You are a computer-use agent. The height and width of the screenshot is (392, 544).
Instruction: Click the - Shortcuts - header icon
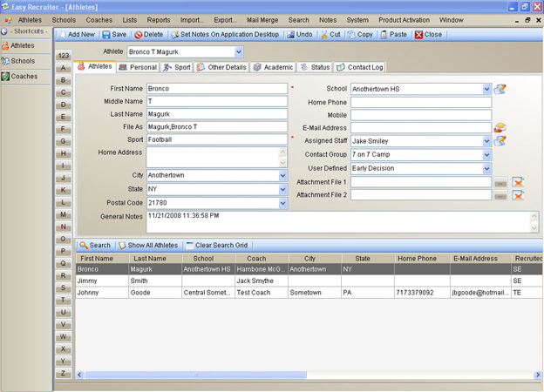click(x=4, y=31)
